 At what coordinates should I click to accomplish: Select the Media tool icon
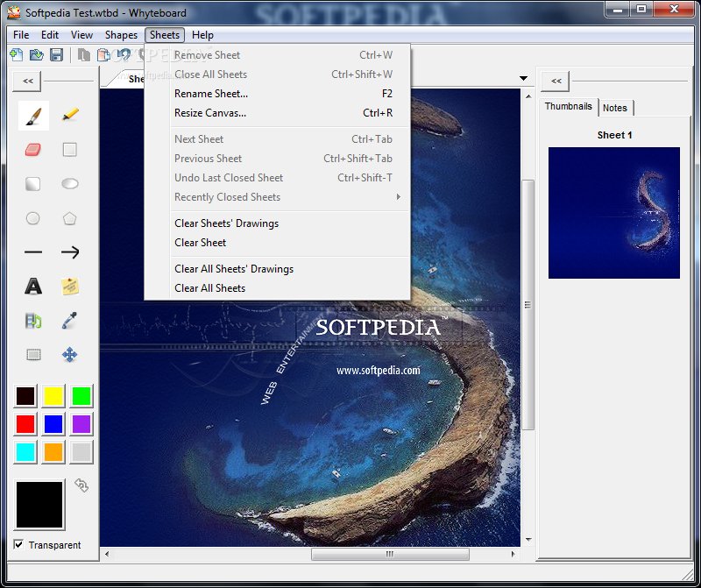coord(33,321)
